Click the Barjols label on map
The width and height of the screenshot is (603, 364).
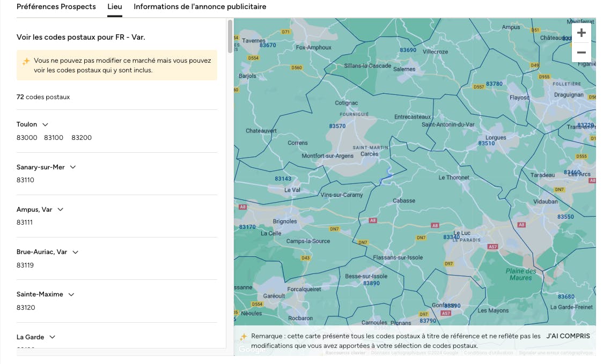tap(247, 76)
